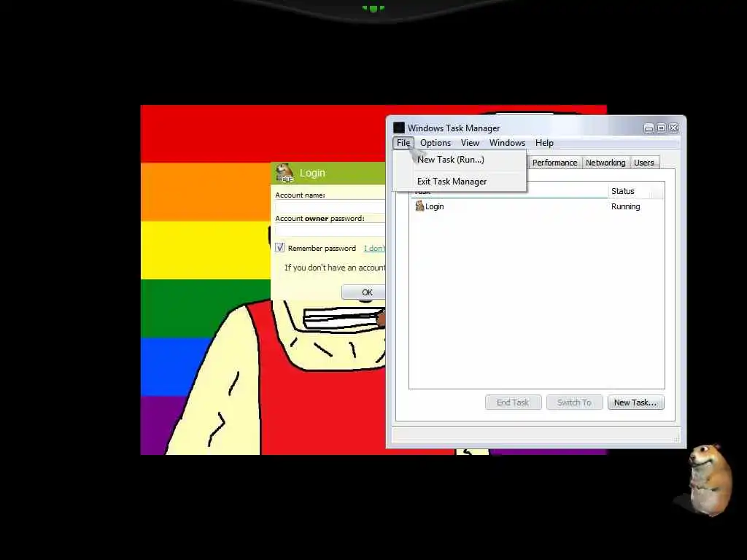The height and width of the screenshot is (560, 747).
Task: Select the Login task row
Action: point(536,206)
